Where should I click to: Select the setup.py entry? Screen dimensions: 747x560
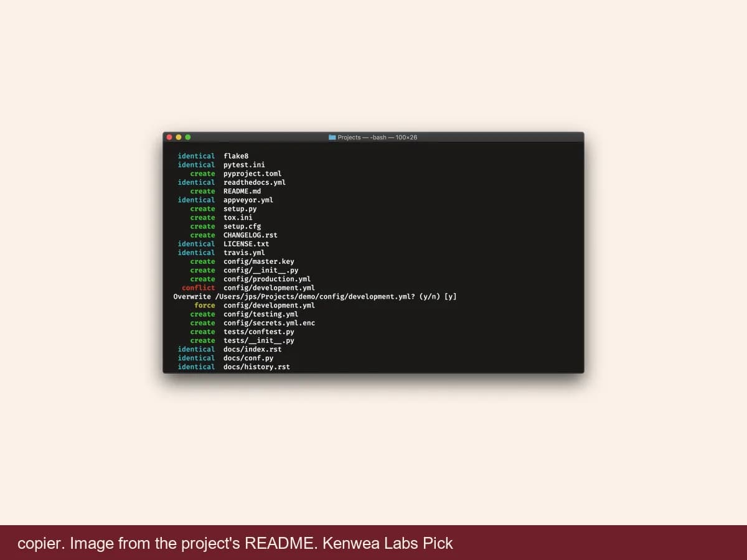(240, 209)
